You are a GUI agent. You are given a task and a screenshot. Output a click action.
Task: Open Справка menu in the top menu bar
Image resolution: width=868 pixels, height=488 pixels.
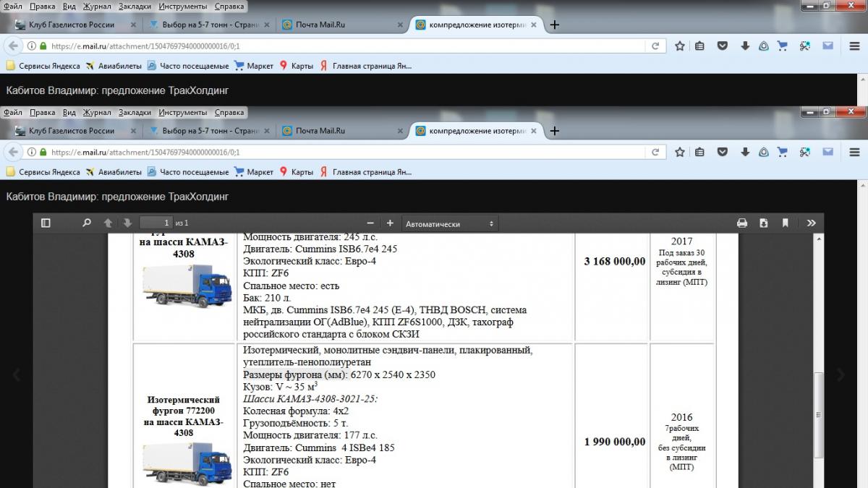(229, 6)
